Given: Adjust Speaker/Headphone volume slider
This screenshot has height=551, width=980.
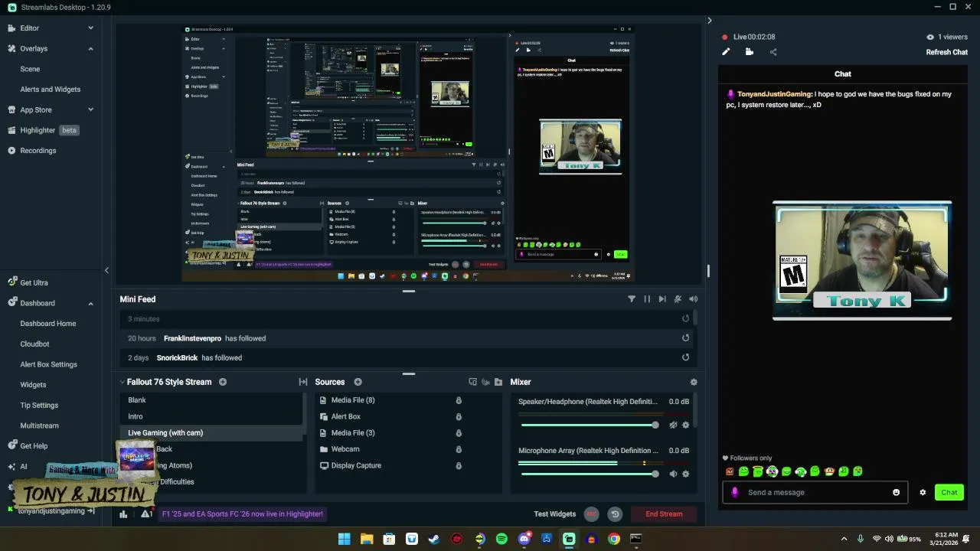Looking at the screenshot, I should pyautogui.click(x=590, y=425).
